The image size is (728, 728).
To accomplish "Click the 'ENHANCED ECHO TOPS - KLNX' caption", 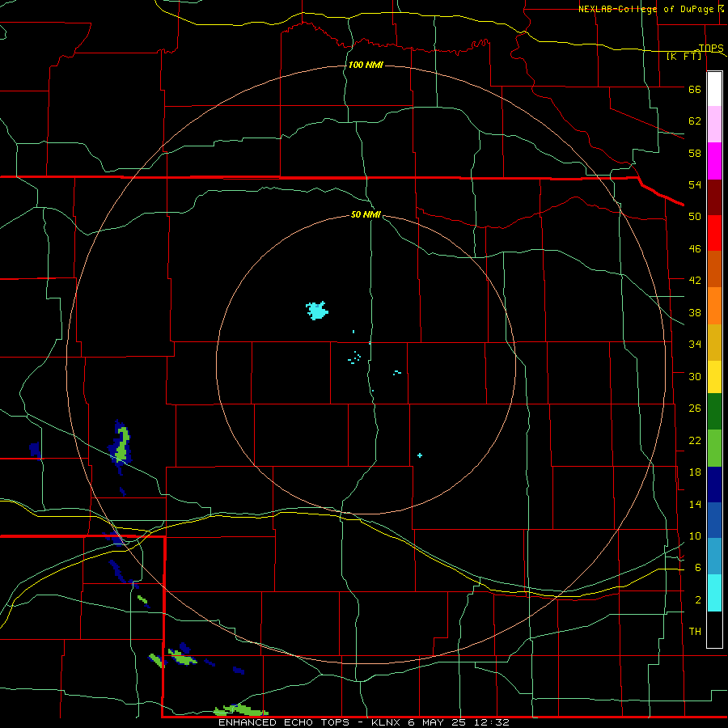I will click(307, 722).
